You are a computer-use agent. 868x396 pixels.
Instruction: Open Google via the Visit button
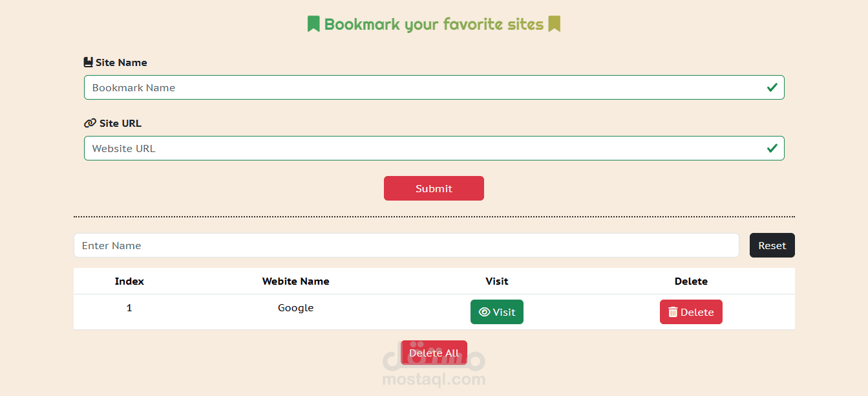click(496, 312)
